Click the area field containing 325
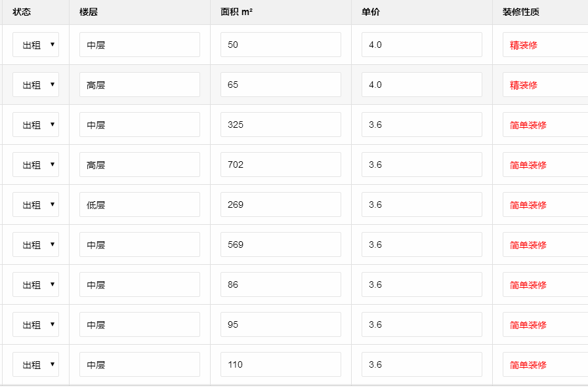 pos(280,125)
